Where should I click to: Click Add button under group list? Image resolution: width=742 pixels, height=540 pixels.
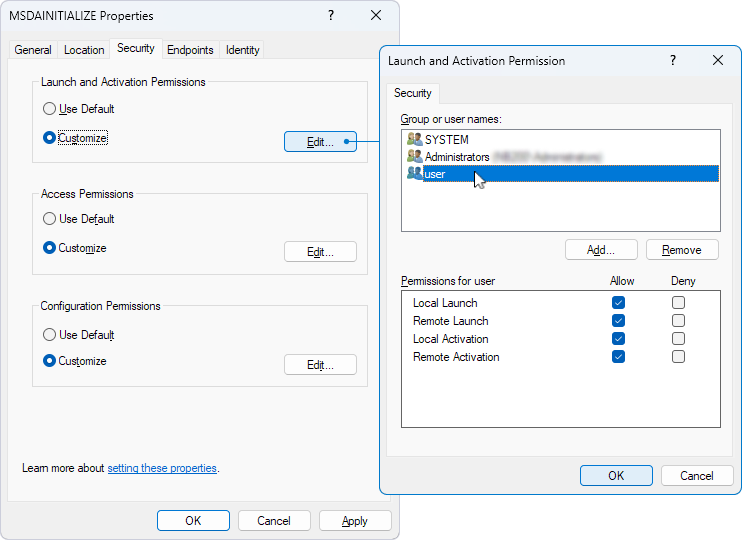[601, 249]
